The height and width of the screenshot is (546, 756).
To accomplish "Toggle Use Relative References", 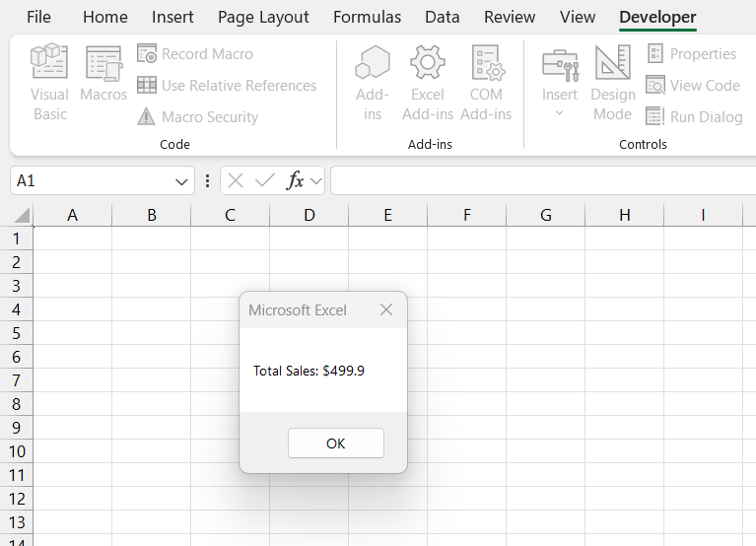I will (227, 86).
